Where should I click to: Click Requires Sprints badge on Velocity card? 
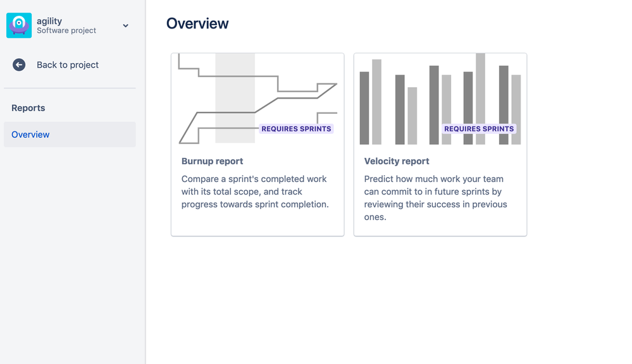(x=479, y=129)
